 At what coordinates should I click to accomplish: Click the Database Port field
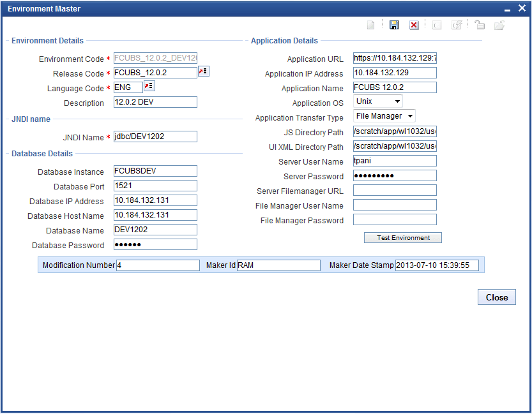pyautogui.click(x=155, y=186)
